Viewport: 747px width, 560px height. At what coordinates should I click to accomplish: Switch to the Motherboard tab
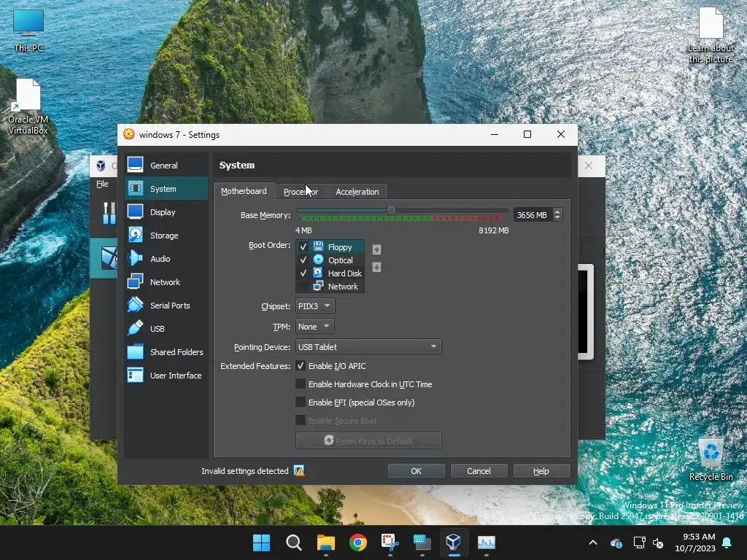tap(244, 191)
